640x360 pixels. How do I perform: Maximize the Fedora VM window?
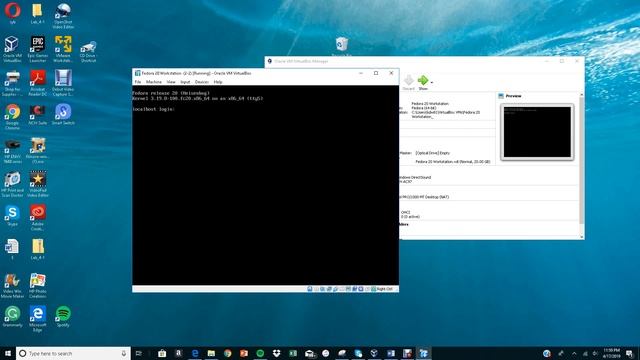[376, 73]
